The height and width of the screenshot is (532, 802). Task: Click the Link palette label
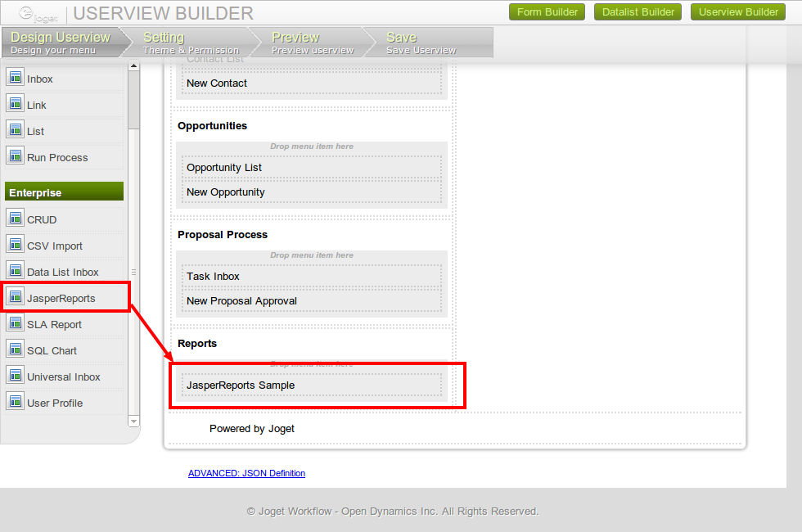coord(36,105)
